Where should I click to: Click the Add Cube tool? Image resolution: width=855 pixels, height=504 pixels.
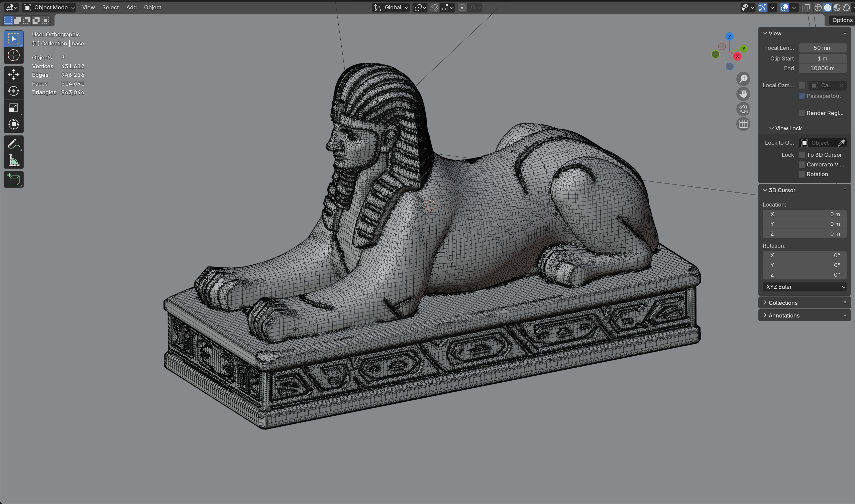(x=14, y=180)
